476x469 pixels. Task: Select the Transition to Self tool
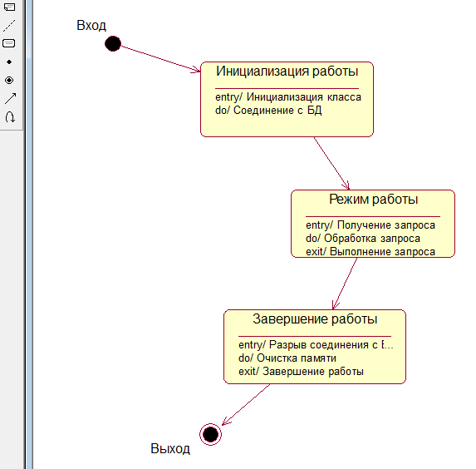(10, 117)
